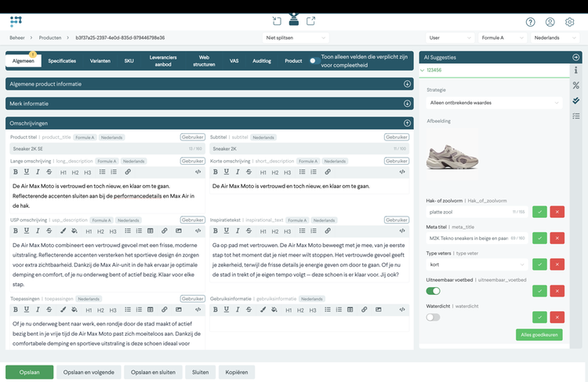Switch to SKU tab
This screenshot has width=588, height=382.
(129, 60)
